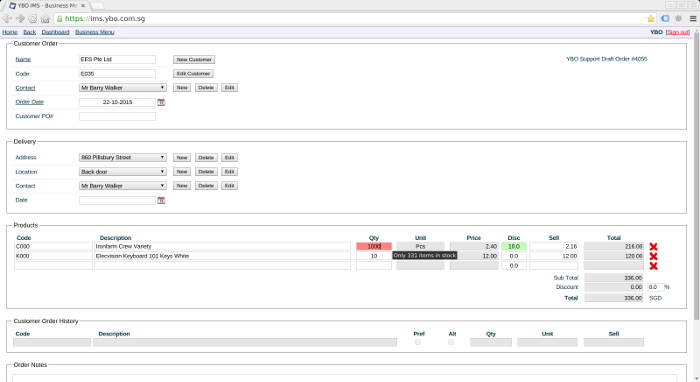Screen dimensions: 700x382
Task: Open the Dashboard link
Action: [x=55, y=32]
